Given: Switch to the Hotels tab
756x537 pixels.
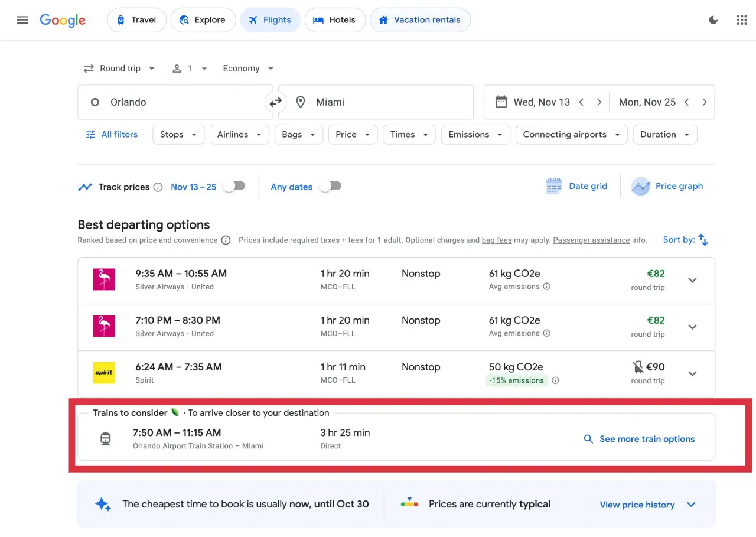Looking at the screenshot, I should pyautogui.click(x=335, y=20).
